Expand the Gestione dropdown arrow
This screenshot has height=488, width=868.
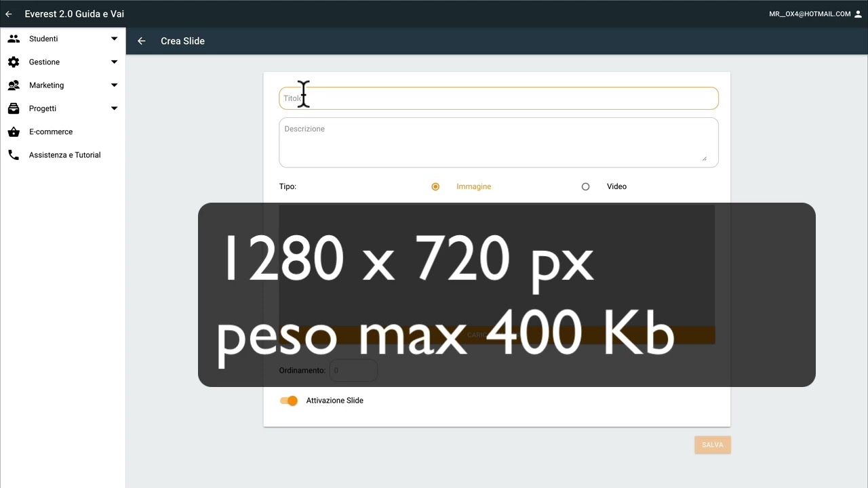114,62
